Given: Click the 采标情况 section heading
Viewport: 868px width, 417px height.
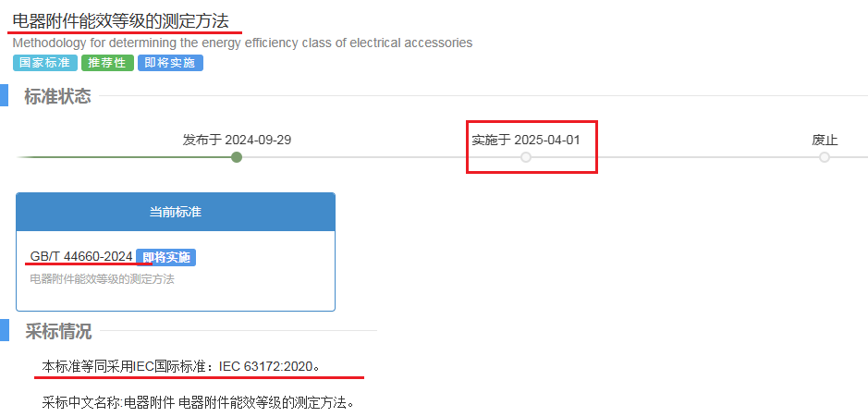Looking at the screenshot, I should (57, 332).
